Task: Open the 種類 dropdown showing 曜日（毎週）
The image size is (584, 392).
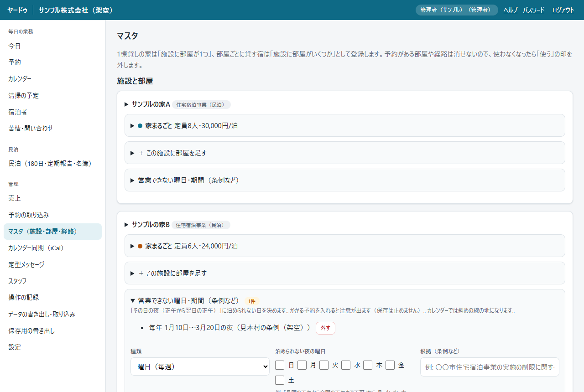Action: [x=200, y=366]
